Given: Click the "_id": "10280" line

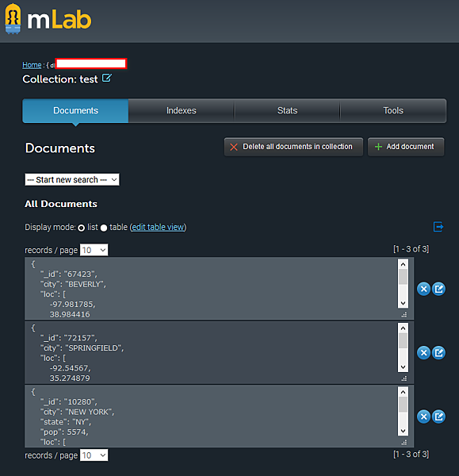Looking at the screenshot, I should (x=68, y=402).
